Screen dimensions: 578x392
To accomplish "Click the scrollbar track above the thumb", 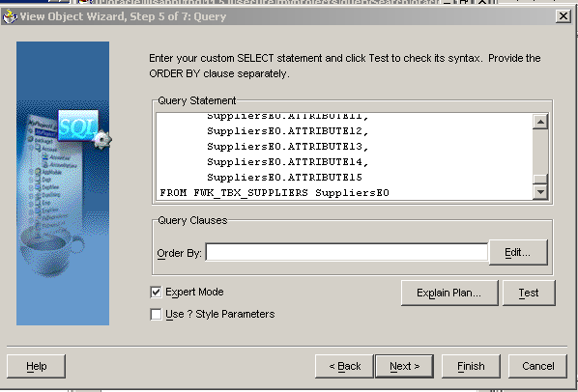I will [540, 152].
